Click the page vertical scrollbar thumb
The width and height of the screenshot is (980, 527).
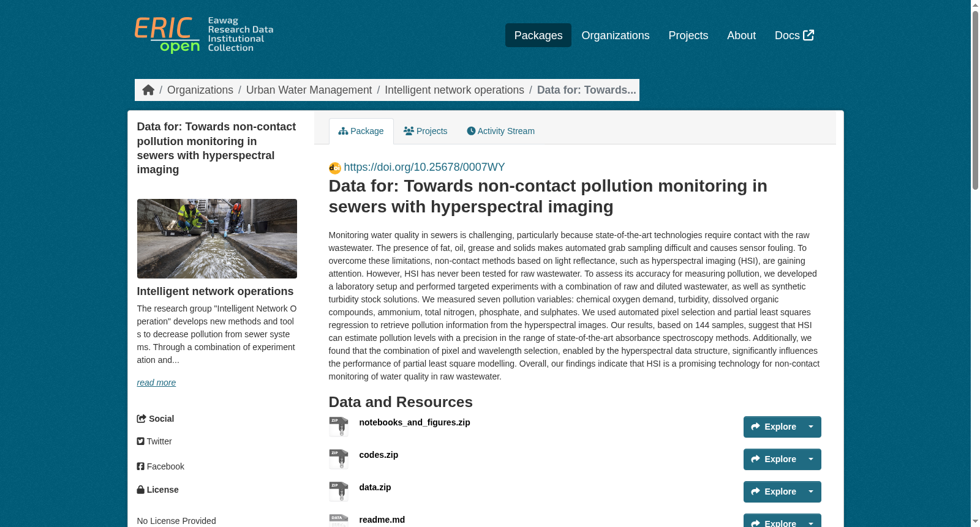click(x=975, y=100)
